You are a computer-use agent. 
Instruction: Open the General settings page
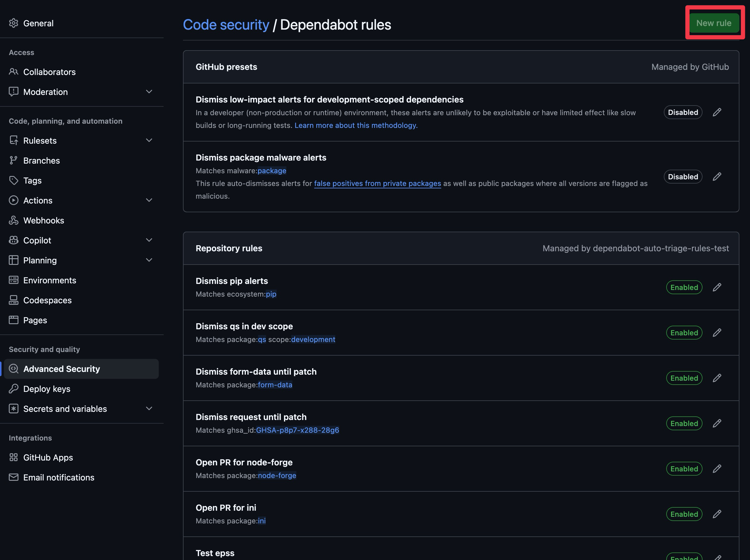[x=81, y=23]
